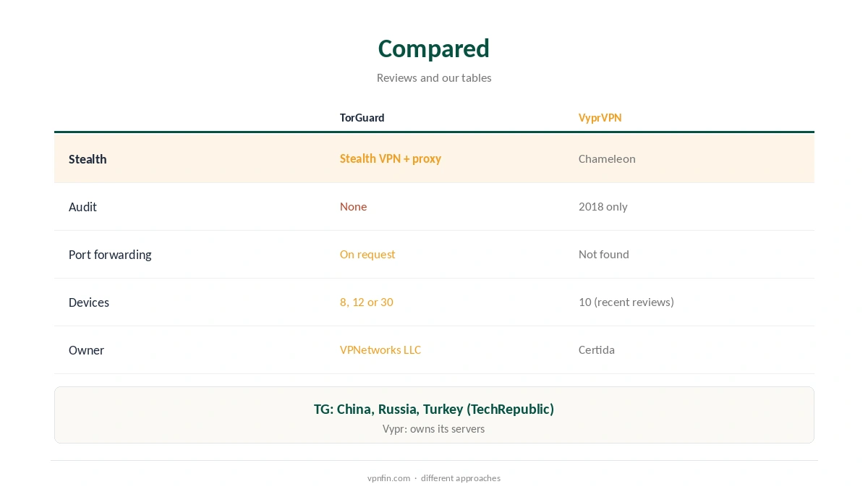Screen dimensions: 868x492
Task: Click the 'None' audit value
Action: [353, 206]
